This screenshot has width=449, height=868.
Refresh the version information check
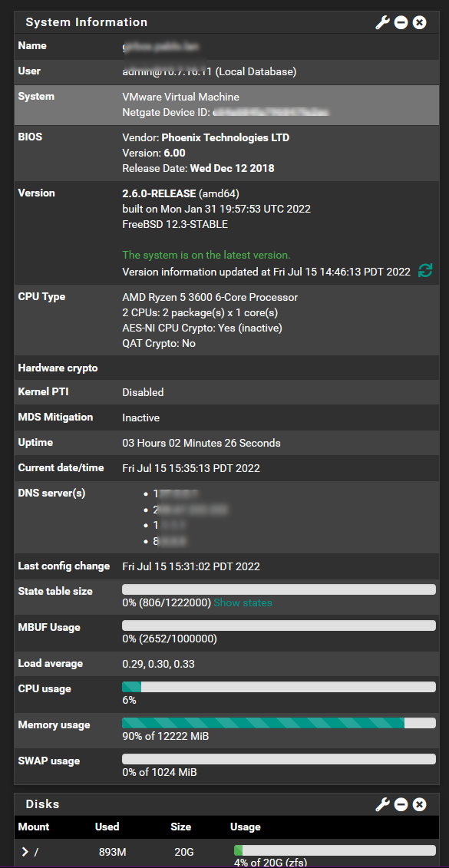pyautogui.click(x=425, y=271)
